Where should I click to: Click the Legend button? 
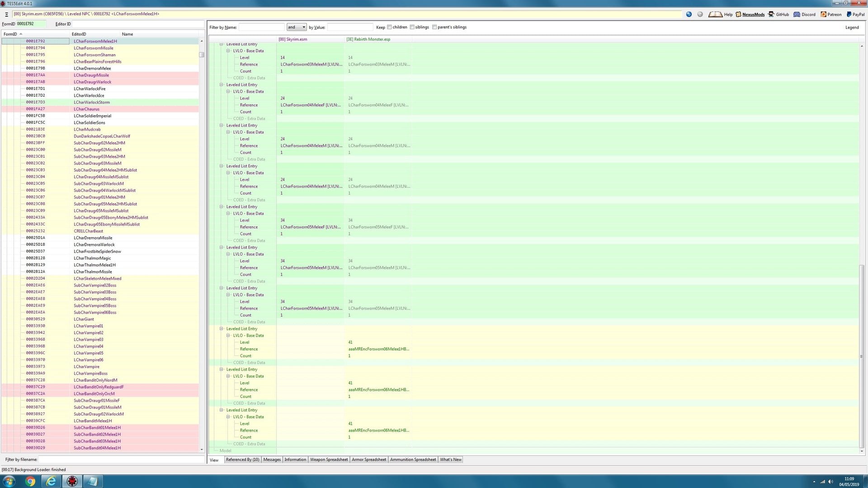[x=852, y=28]
